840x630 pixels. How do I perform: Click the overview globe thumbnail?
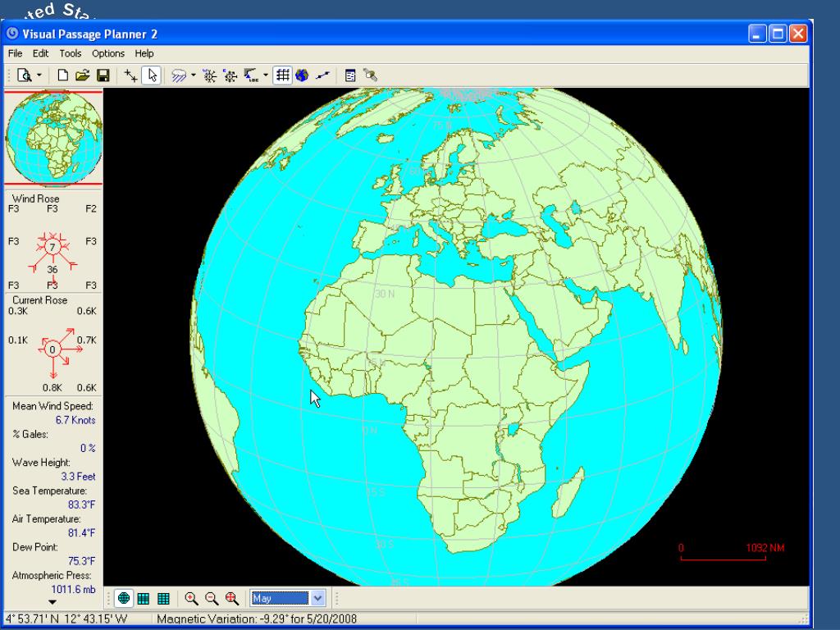click(x=53, y=138)
